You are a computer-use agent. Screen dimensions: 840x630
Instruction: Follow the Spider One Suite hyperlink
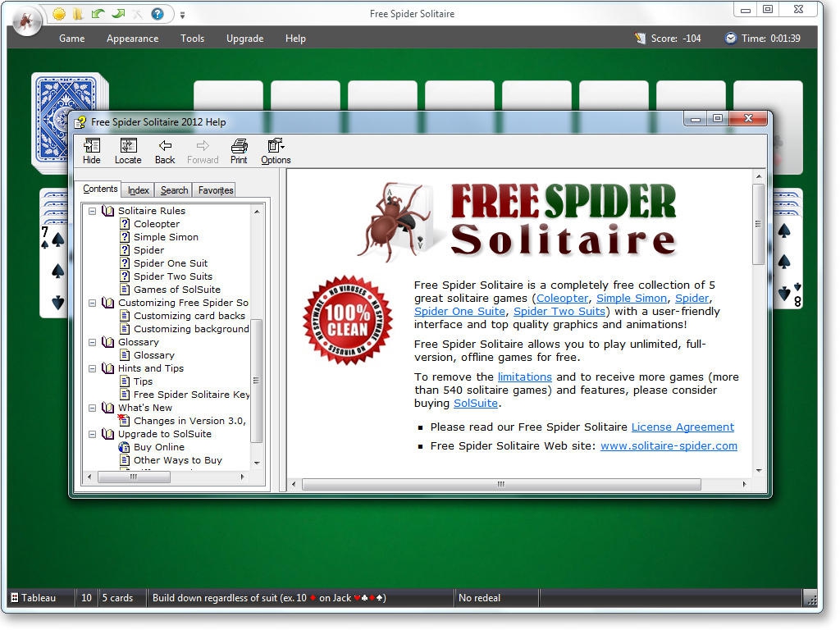click(459, 311)
